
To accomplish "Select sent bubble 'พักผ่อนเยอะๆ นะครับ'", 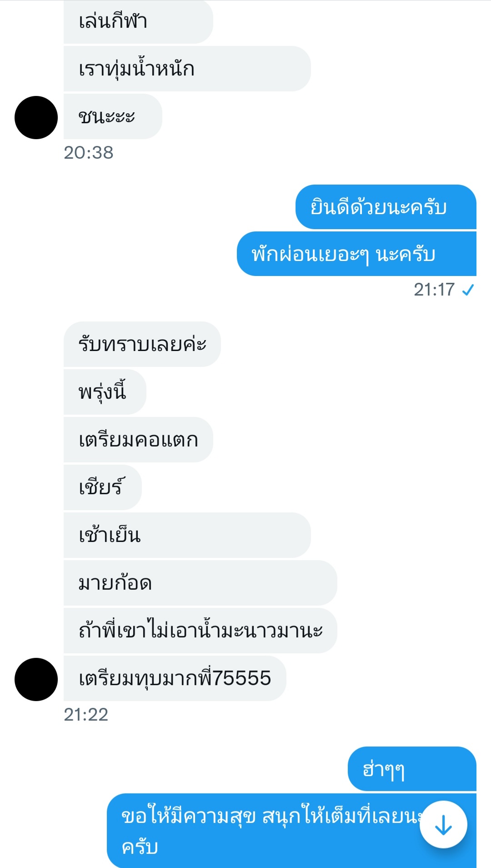I will [356, 254].
